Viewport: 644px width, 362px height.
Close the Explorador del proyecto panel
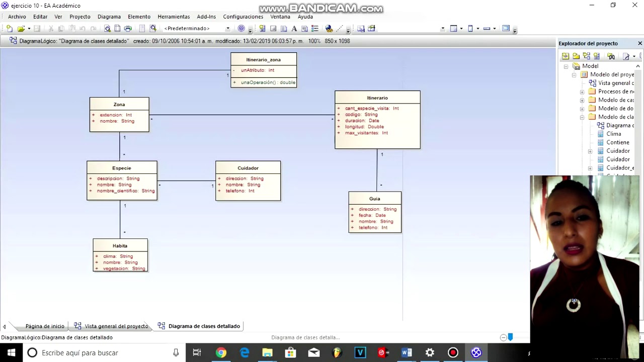639,43
